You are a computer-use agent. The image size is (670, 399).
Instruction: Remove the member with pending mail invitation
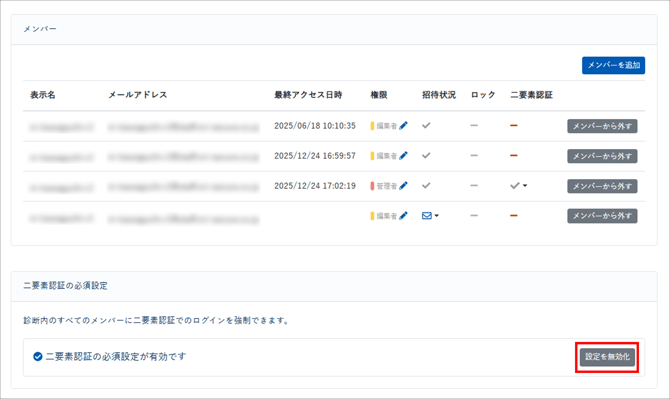pyautogui.click(x=602, y=216)
